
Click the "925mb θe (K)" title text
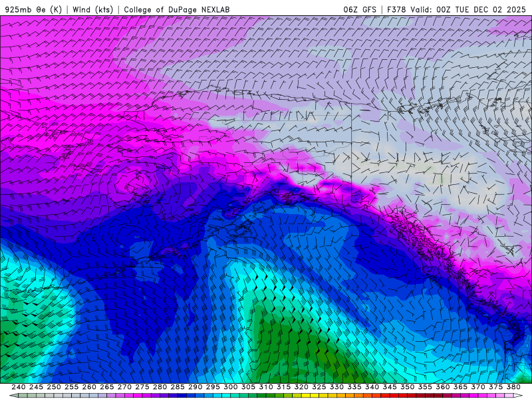(33, 9)
